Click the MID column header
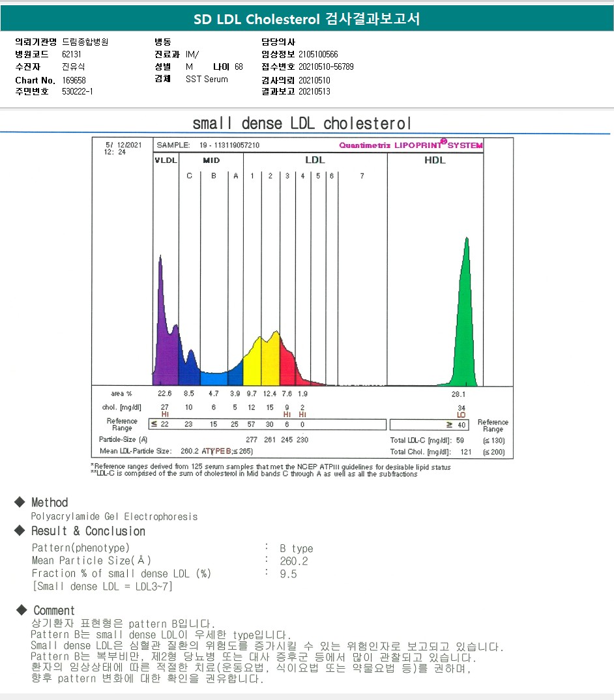Image resolution: width=614 pixels, height=700 pixels. coord(211,160)
